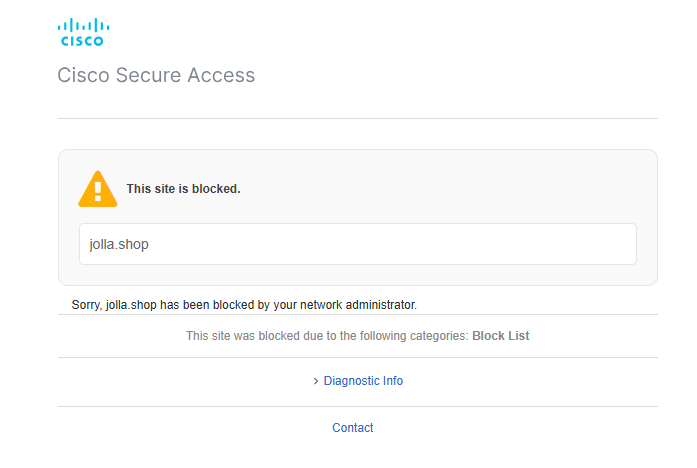Click the bold Block List category label

pos(501,336)
